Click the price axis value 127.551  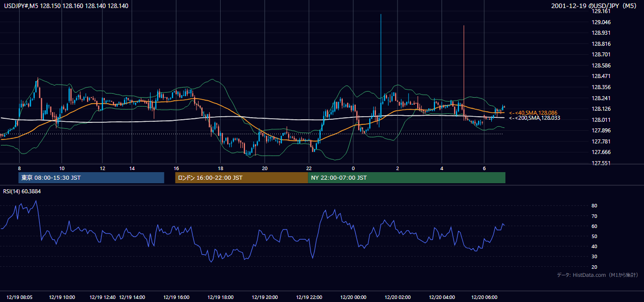coord(601,163)
